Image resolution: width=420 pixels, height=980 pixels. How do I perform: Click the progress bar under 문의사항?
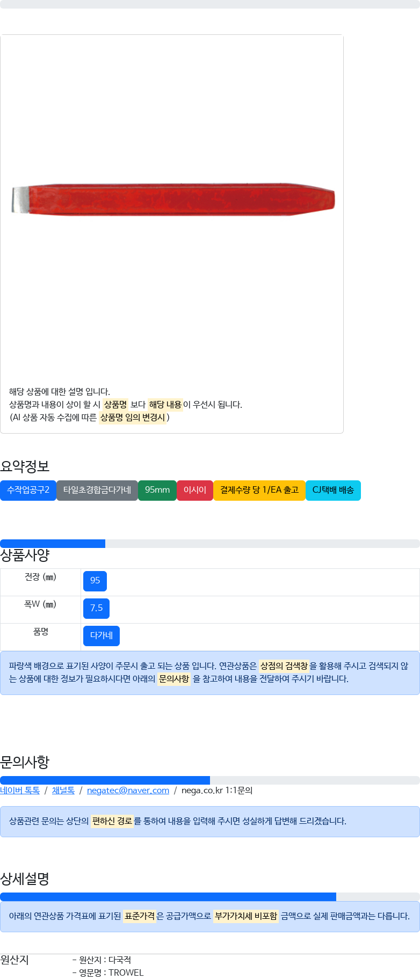coord(210,780)
